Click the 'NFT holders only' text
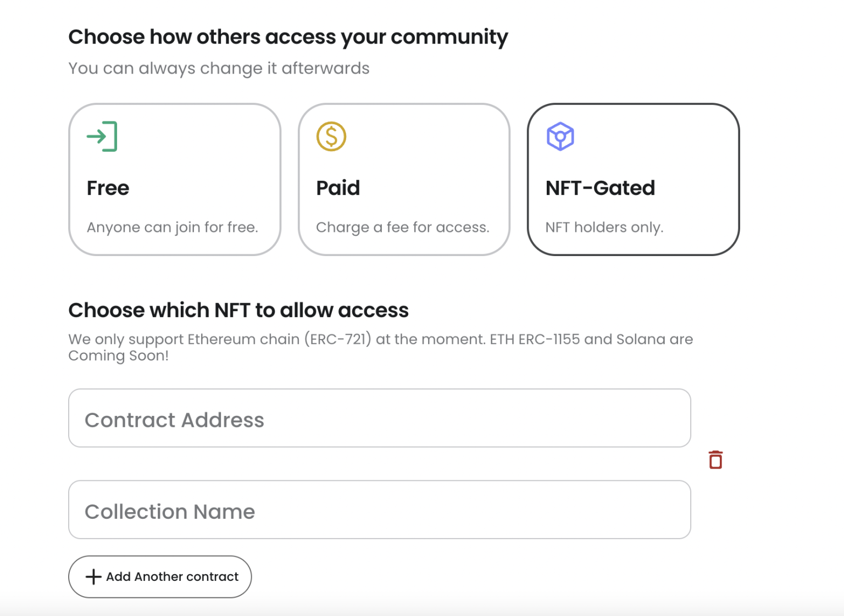Viewport: 844px width, 616px height. (604, 227)
